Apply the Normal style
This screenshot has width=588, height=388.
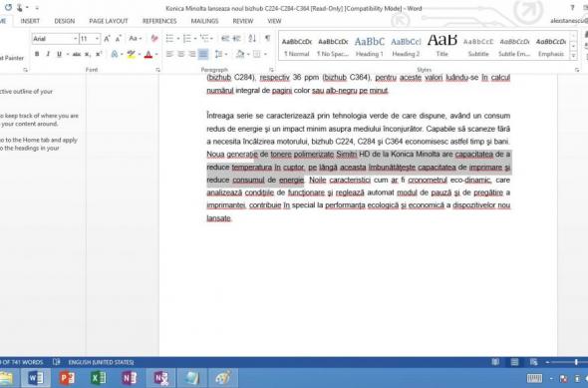coord(297,46)
